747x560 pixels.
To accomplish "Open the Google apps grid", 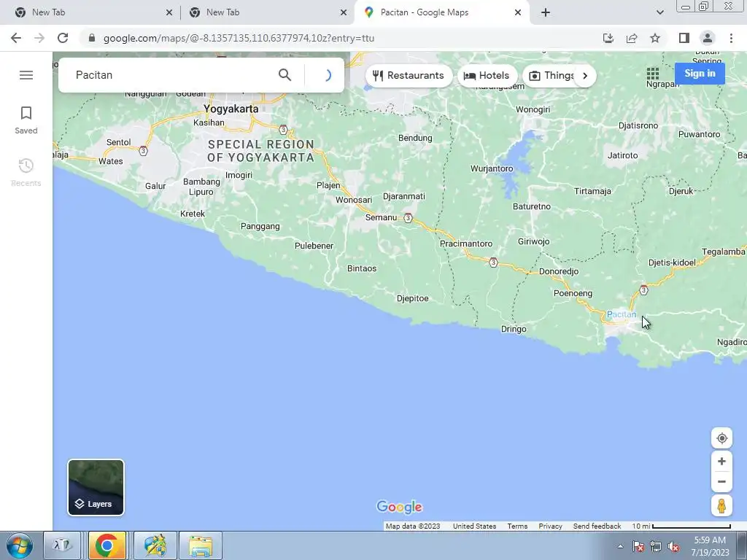I will pyautogui.click(x=653, y=74).
